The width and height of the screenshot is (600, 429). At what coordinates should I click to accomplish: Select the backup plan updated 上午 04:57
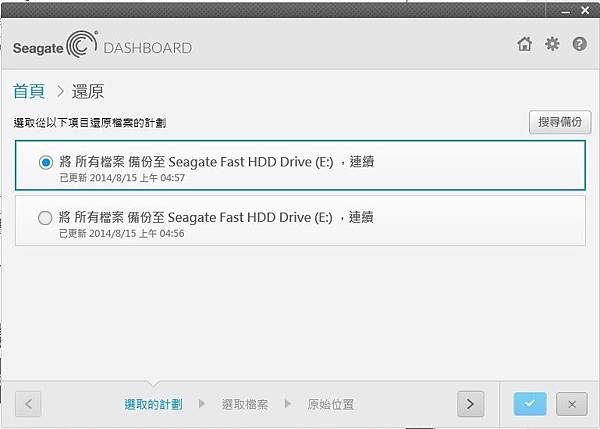click(x=45, y=162)
